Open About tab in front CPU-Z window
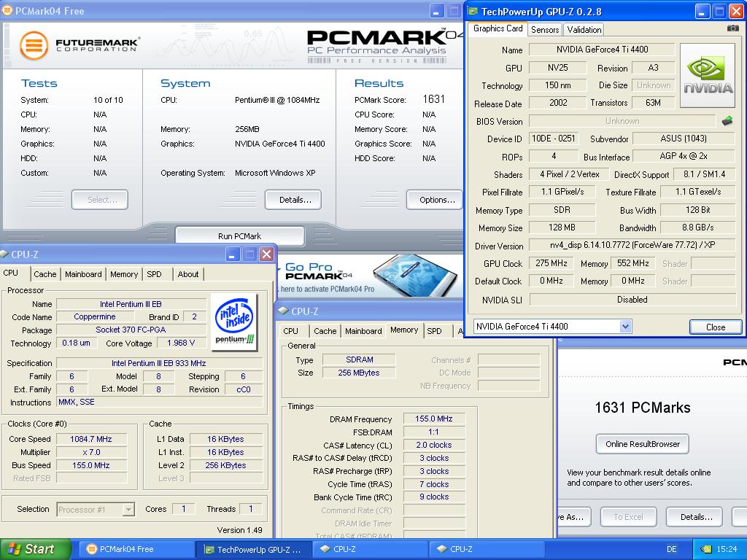This screenshot has width=747, height=560. [x=187, y=274]
